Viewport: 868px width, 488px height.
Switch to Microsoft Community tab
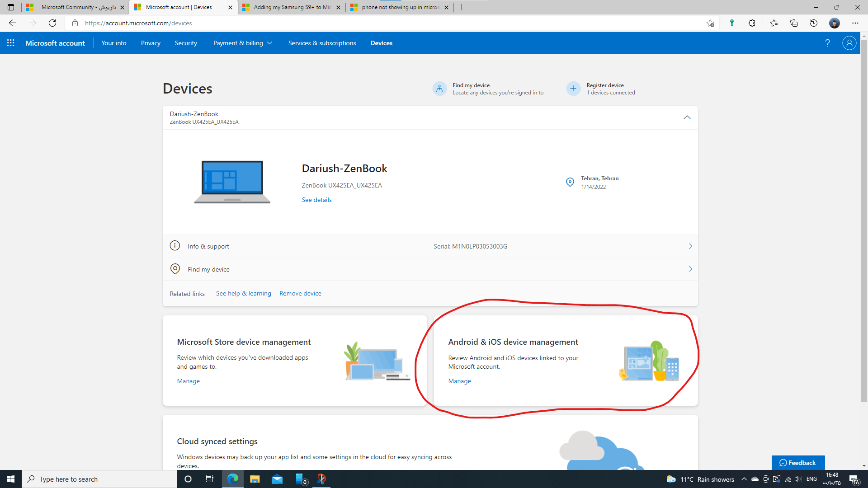[75, 7]
